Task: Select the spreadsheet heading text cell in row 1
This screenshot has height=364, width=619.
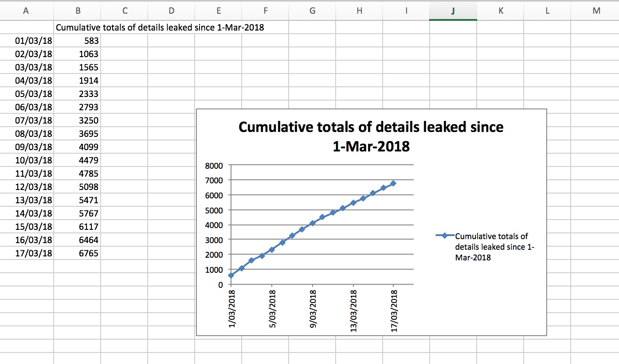Action: (x=160, y=28)
